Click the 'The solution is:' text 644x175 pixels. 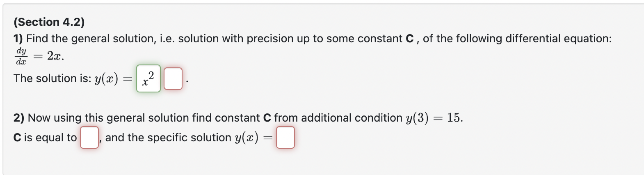click(x=52, y=78)
